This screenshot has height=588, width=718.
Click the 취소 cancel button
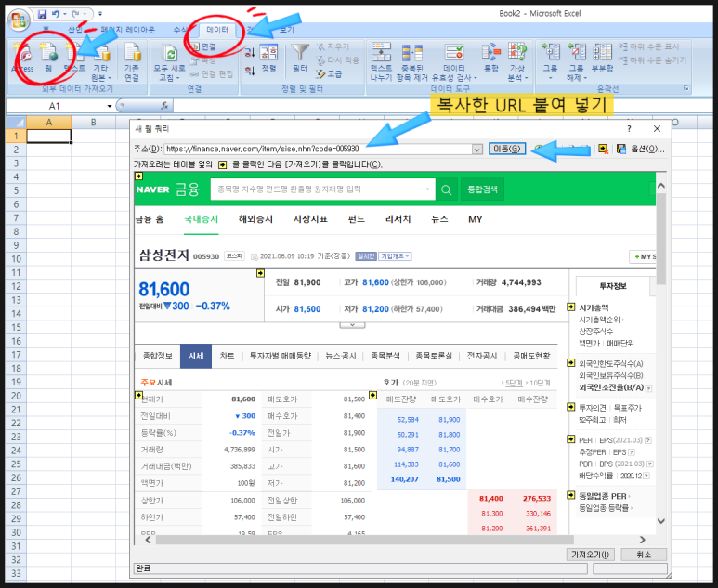coord(644,555)
